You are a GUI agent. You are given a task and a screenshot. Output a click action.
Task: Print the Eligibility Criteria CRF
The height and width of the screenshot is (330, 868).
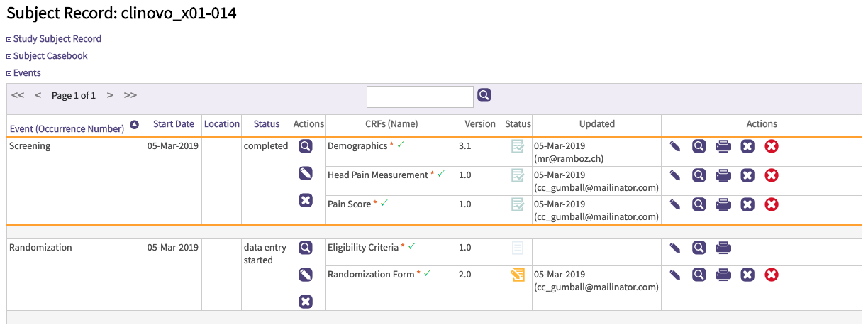point(723,248)
